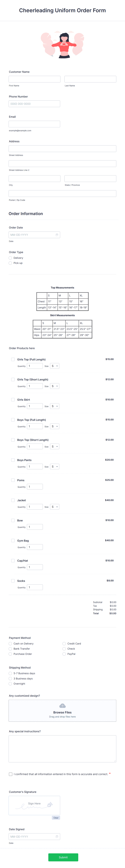Select Overnight shipping method
The image size is (125, 868).
tap(10, 684)
